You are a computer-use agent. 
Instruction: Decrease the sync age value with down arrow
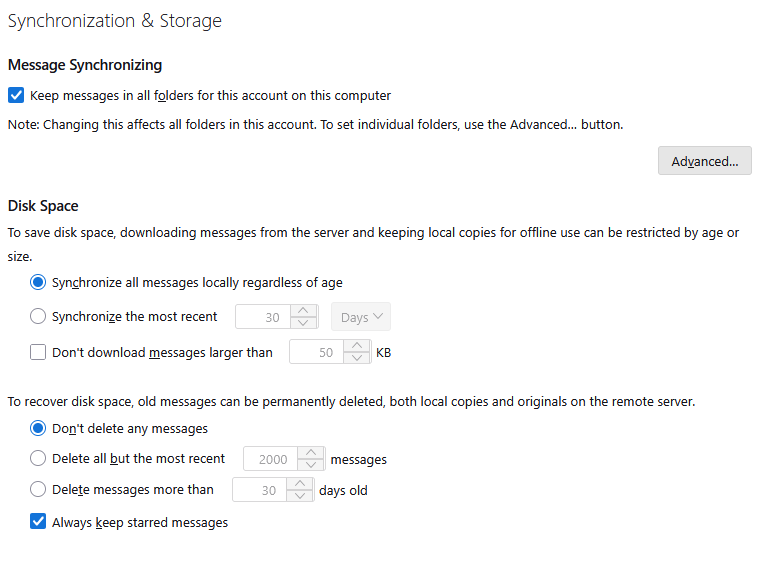click(304, 323)
